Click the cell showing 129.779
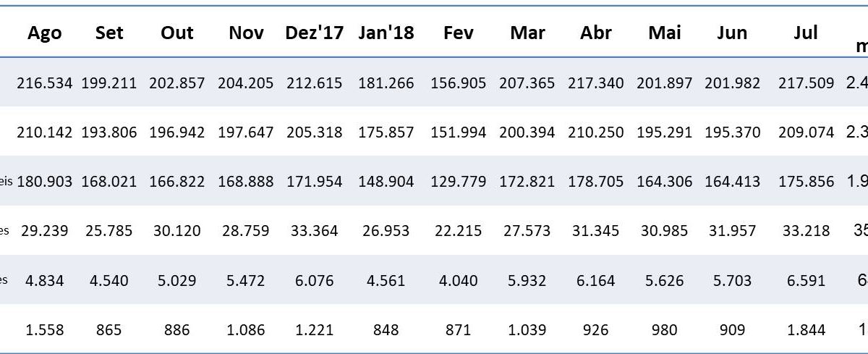This screenshot has width=868, height=354. pyautogui.click(x=456, y=182)
